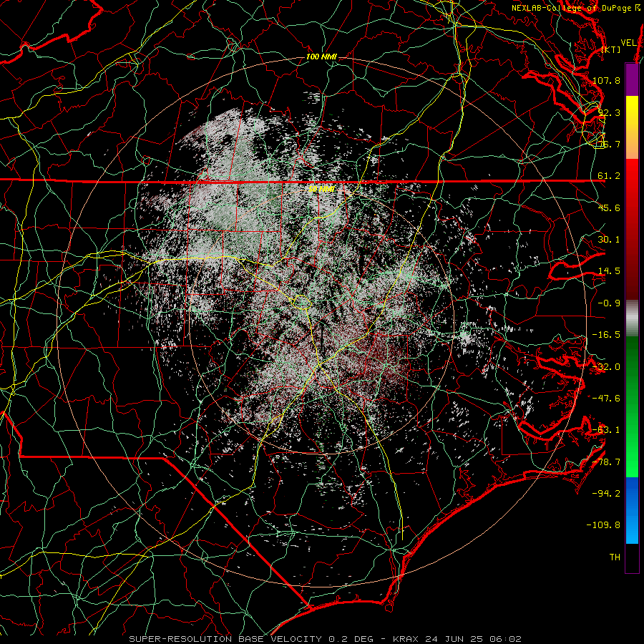Click the [KT] units label

611,49
